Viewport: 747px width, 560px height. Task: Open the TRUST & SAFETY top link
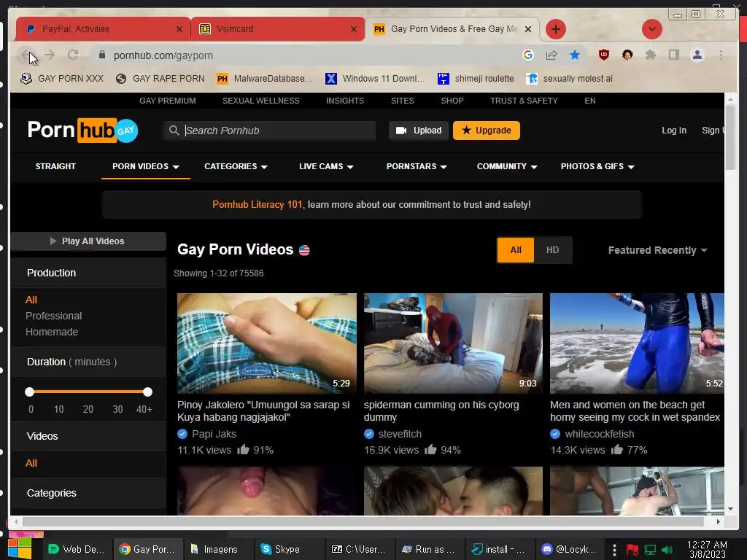(x=524, y=101)
